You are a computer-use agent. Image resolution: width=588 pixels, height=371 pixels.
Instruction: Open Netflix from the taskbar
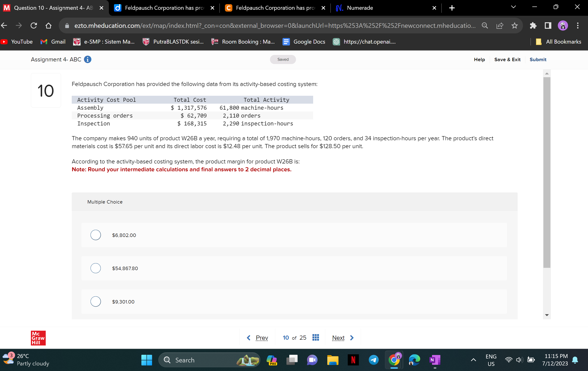point(353,360)
